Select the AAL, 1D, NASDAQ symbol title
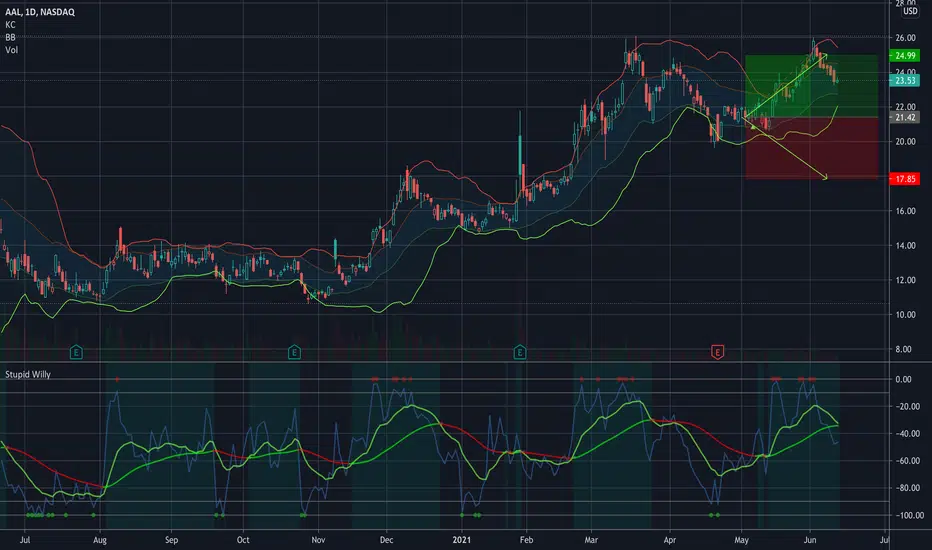Viewport: 932px width, 550px height. click(x=40, y=12)
